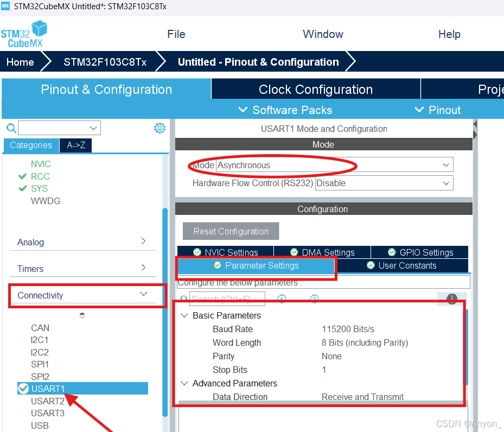Click the USART1 Mode and Configuration title
The height and width of the screenshot is (432, 504).
pyautogui.click(x=324, y=129)
